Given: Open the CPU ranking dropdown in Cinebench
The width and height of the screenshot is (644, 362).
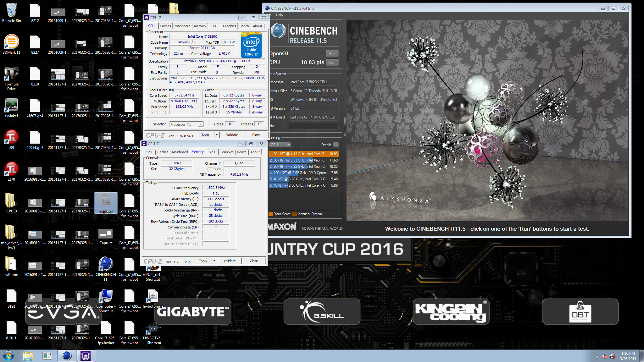Looking at the screenshot, I should tap(280, 145).
